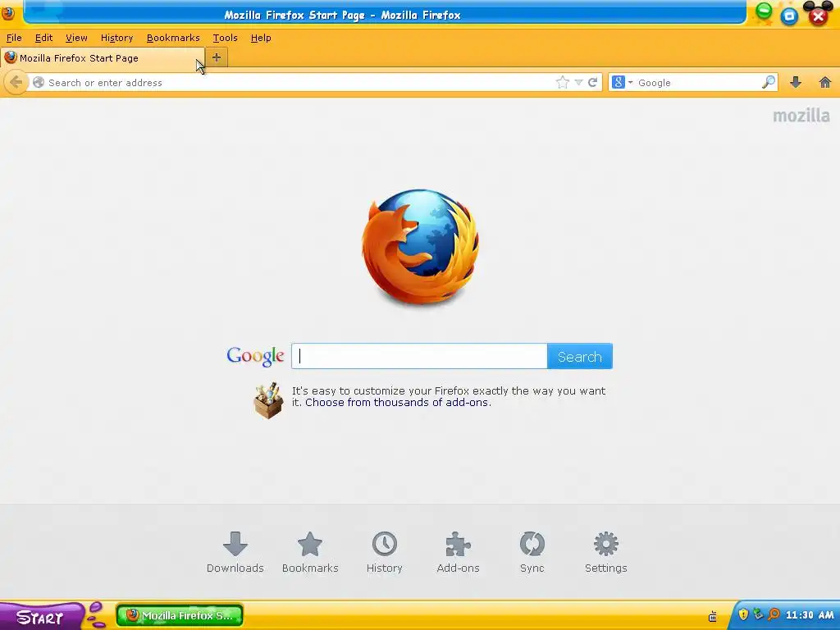The width and height of the screenshot is (840, 630).
Task: Maximize the window with blue button
Action: point(789,16)
